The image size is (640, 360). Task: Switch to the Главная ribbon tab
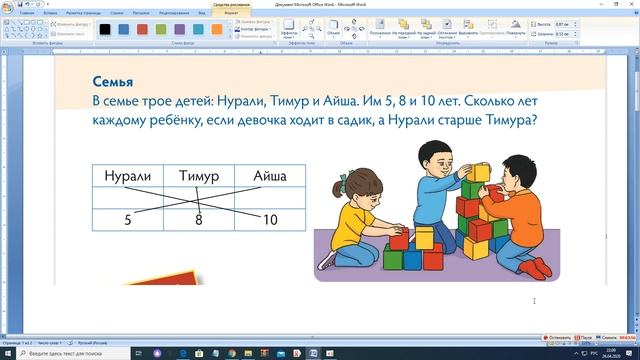(27, 13)
